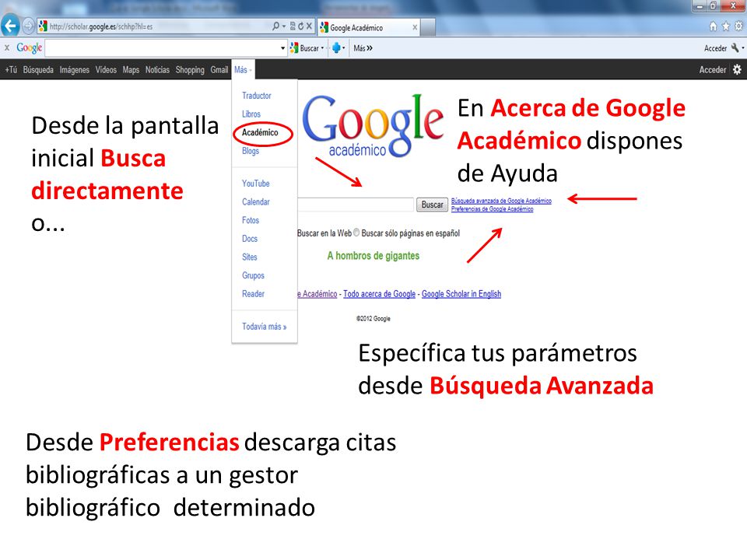The height and width of the screenshot is (560, 747).
Task: Select Docs from the Más menu
Action: (250, 239)
